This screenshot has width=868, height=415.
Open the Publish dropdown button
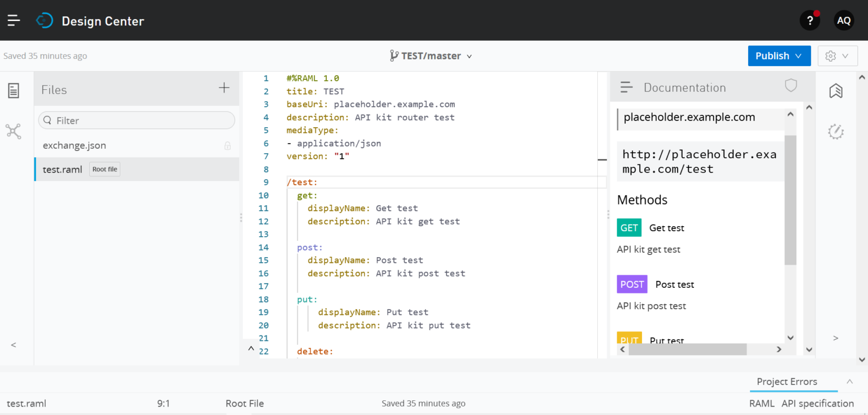tap(779, 56)
